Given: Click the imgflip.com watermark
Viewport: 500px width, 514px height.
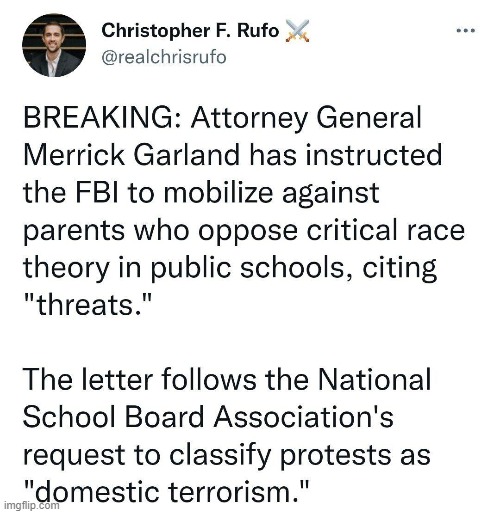Looking at the screenshot, I should coord(31,505).
